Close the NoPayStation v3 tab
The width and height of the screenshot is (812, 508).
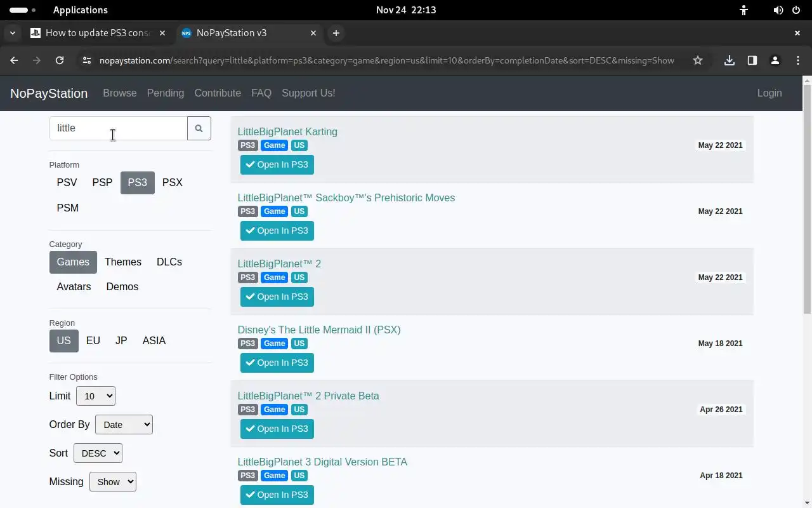313,33
